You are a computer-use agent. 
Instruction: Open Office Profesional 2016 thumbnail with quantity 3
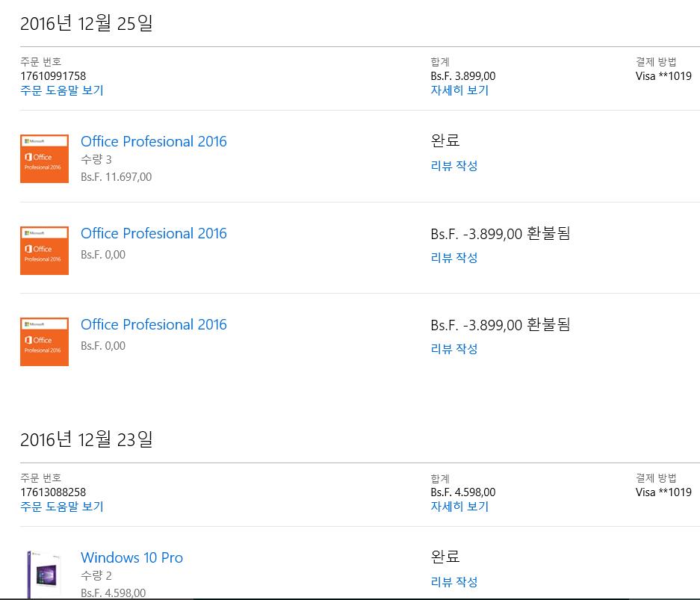point(44,158)
